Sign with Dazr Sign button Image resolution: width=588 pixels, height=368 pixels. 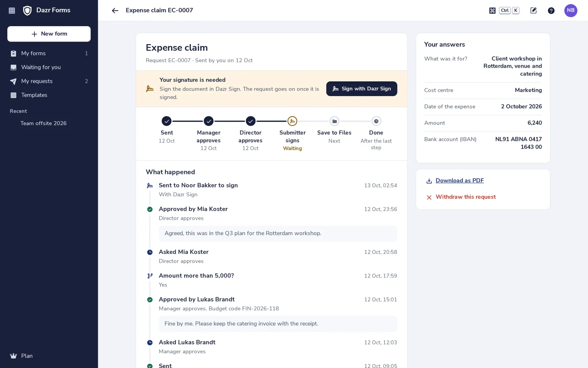(362, 89)
